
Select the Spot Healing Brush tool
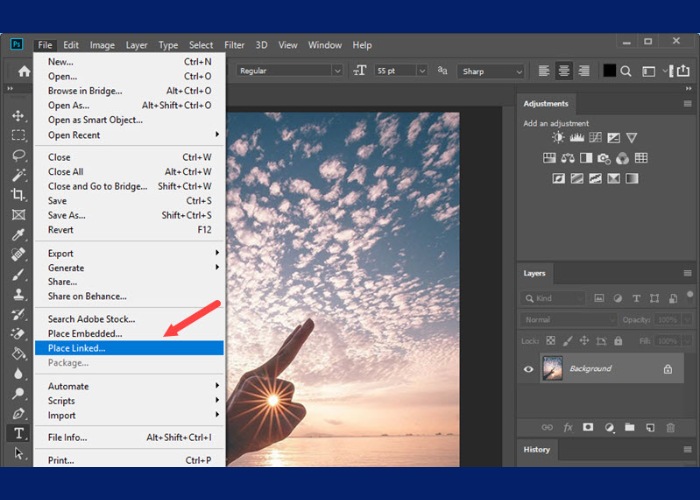pyautogui.click(x=18, y=254)
